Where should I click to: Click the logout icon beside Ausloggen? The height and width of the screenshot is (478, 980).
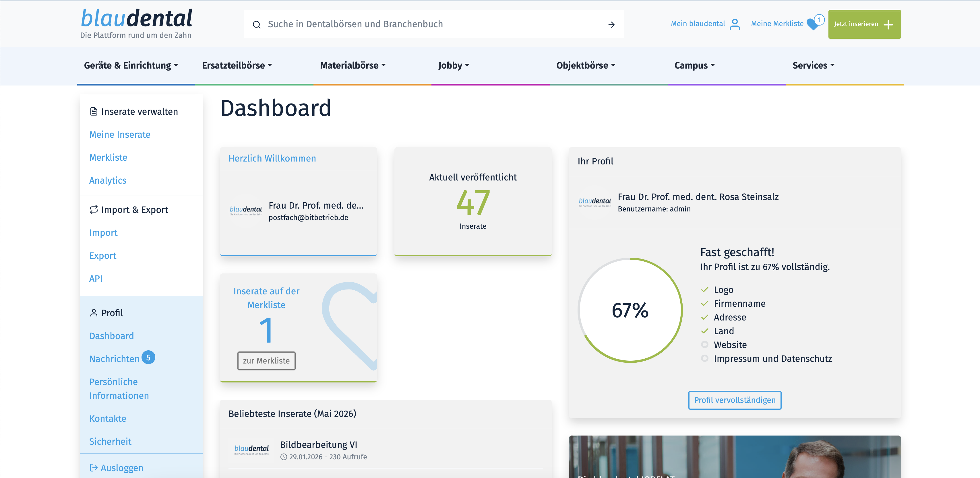94,468
